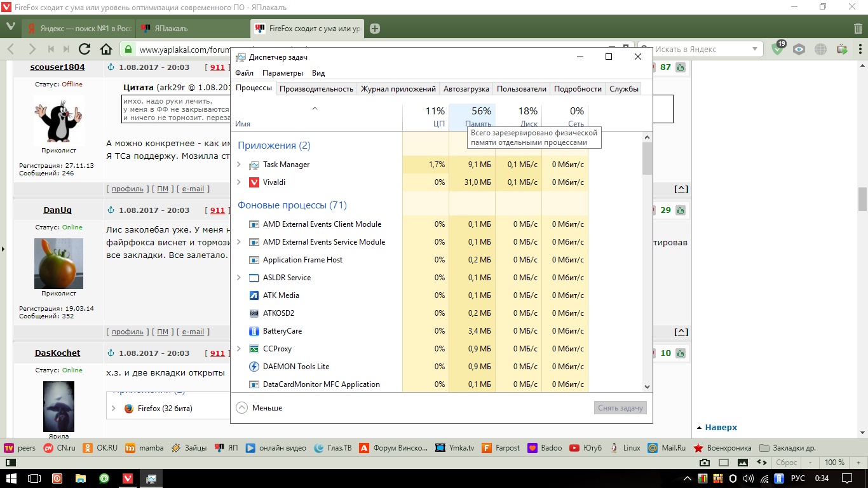Reset page zoom with Сброс
The height and width of the screenshot is (488, 868).
pyautogui.click(x=787, y=463)
